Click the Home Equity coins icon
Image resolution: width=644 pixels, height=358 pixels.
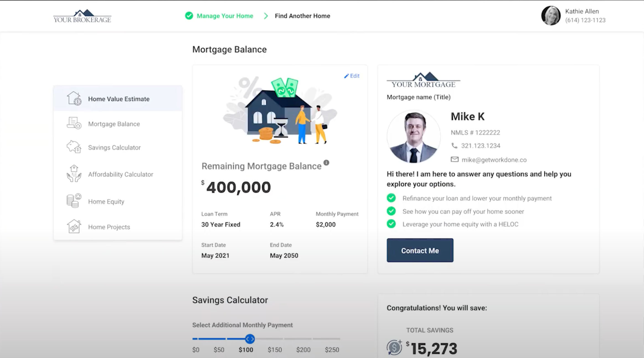[74, 201]
